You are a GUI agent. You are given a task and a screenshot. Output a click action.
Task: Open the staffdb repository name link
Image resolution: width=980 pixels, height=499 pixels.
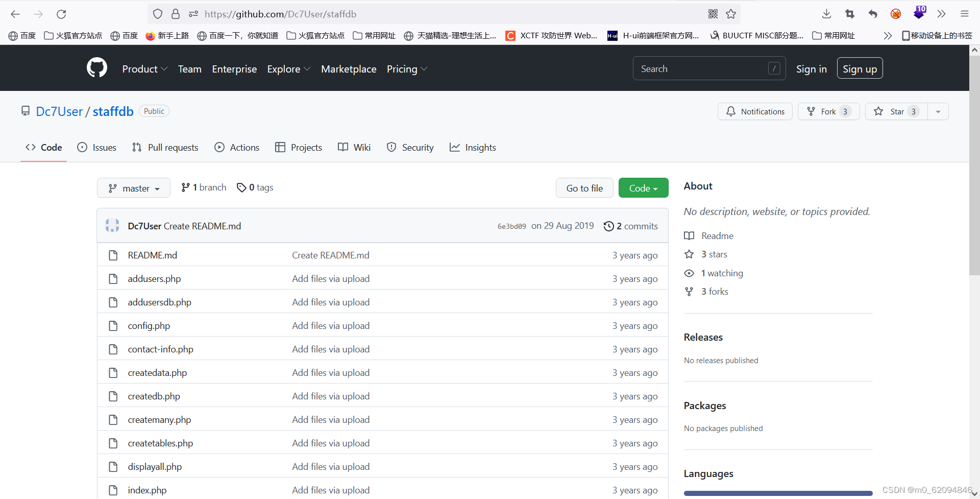coord(113,111)
